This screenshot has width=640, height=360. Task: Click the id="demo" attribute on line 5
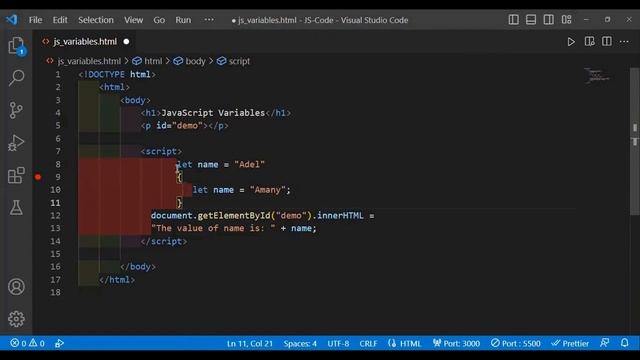179,126
